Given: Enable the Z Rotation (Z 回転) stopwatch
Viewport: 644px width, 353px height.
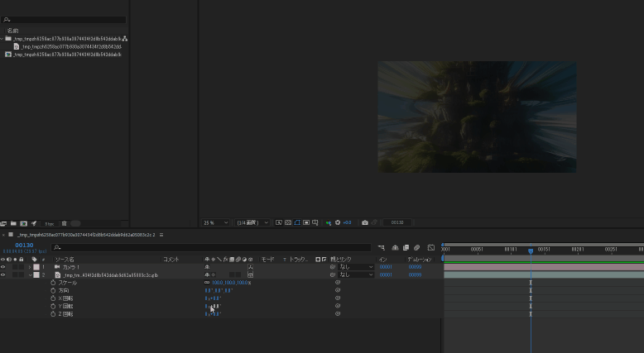Looking at the screenshot, I should click(53, 313).
